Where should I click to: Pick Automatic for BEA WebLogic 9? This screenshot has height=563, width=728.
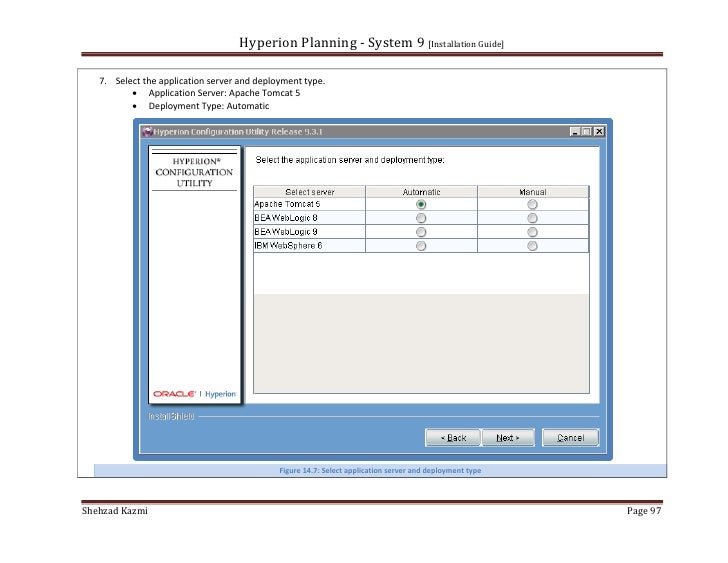[x=421, y=232]
